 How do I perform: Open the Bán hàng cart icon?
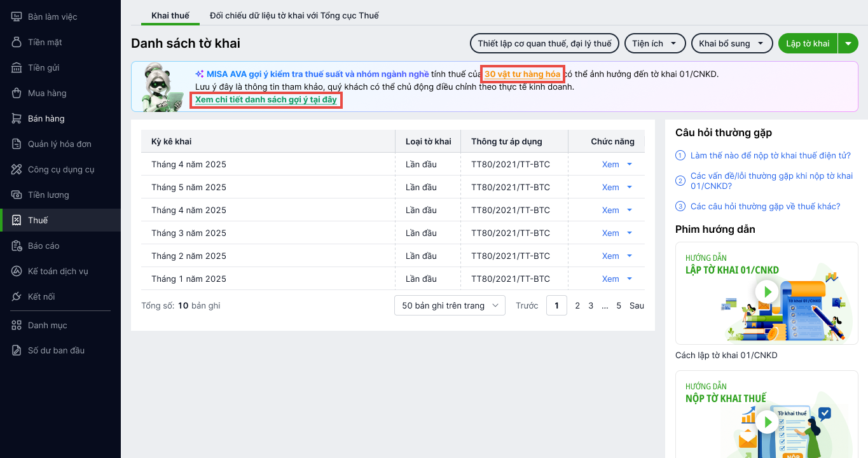[x=17, y=118]
